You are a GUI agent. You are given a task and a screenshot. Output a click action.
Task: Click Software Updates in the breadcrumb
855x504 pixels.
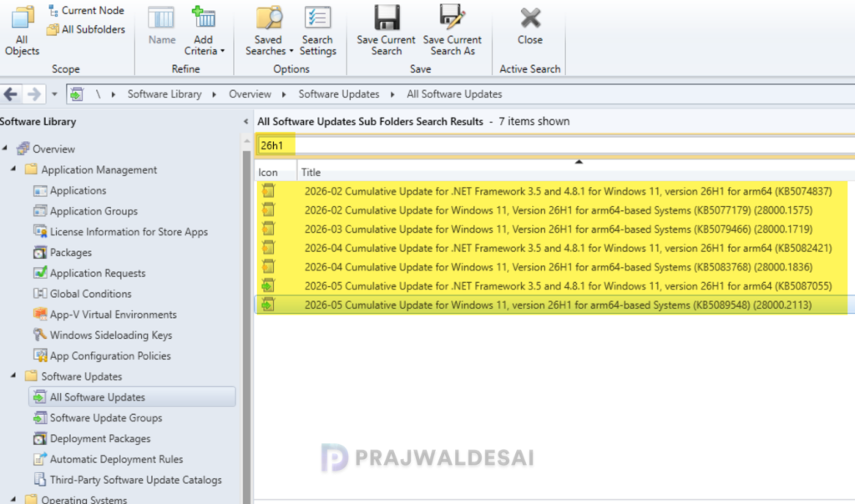[x=339, y=94]
